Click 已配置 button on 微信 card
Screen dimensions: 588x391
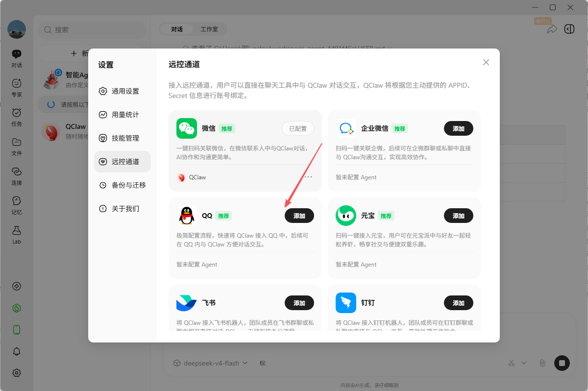point(298,128)
